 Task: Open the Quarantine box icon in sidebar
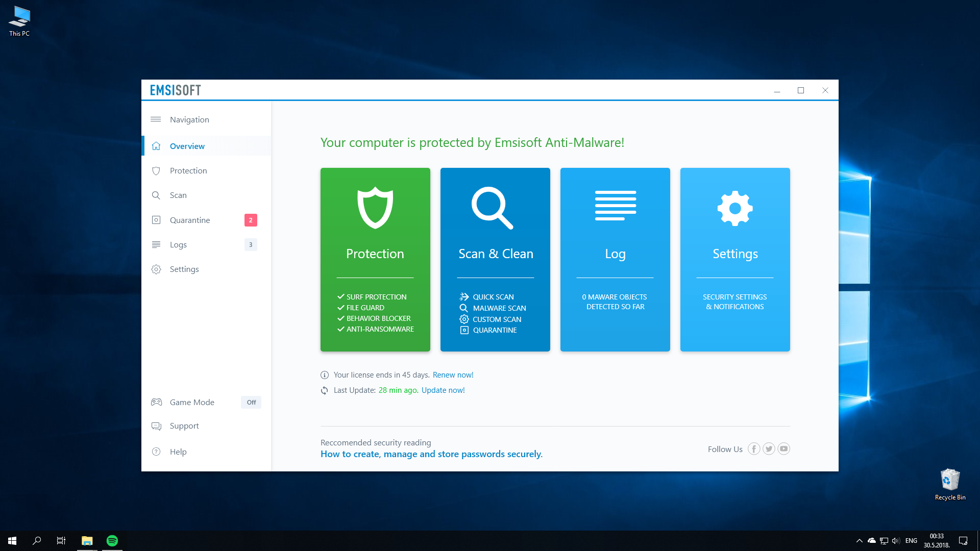pos(156,220)
